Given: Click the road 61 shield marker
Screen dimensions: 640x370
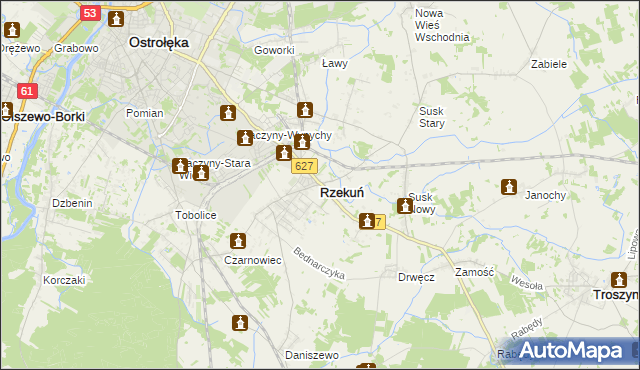Looking at the screenshot, I should (x=27, y=91).
